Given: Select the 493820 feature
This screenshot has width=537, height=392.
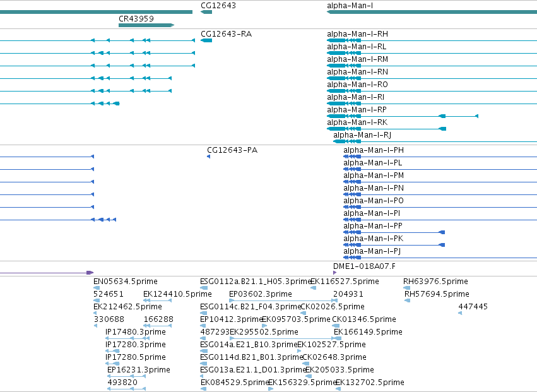Looking at the screenshot, I should 122,383.
